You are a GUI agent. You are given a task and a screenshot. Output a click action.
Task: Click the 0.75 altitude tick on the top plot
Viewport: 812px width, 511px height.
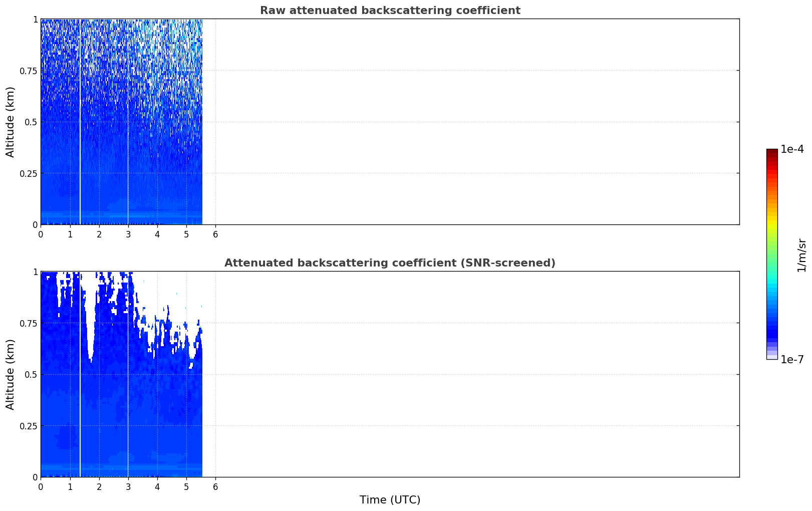(x=29, y=71)
